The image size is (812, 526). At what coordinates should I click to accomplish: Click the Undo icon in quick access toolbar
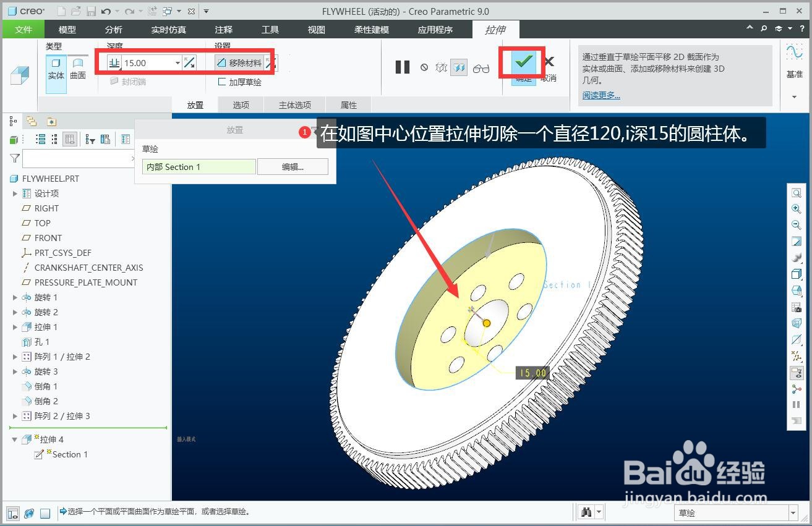(106, 11)
